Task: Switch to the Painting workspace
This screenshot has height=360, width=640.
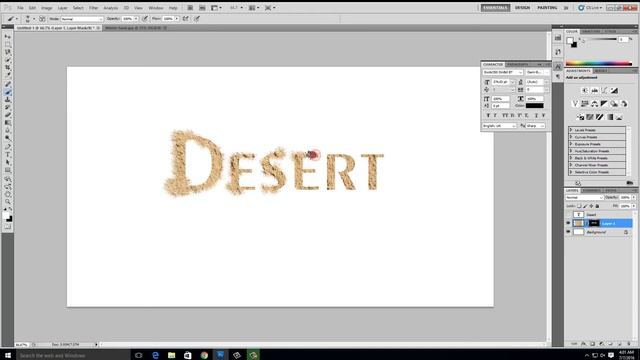Action: [547, 8]
